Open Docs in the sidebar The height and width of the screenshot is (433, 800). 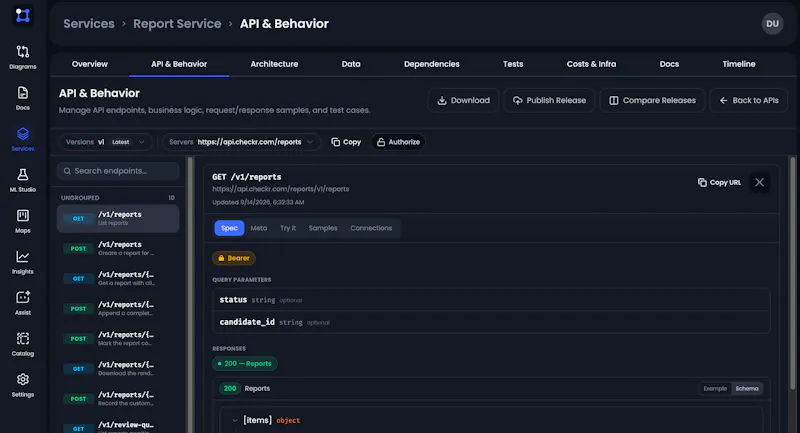click(x=22, y=98)
